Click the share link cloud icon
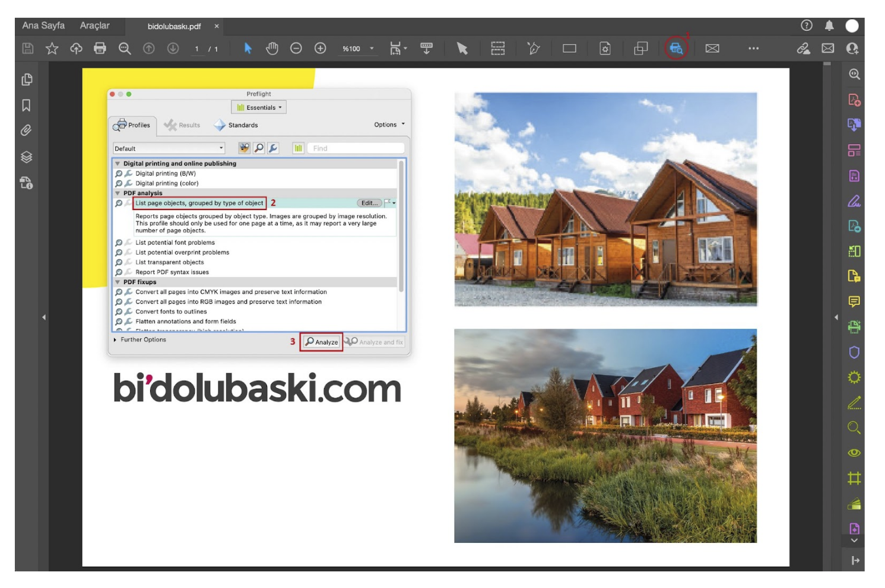Viewport: 885px width, 588px height. click(x=804, y=49)
